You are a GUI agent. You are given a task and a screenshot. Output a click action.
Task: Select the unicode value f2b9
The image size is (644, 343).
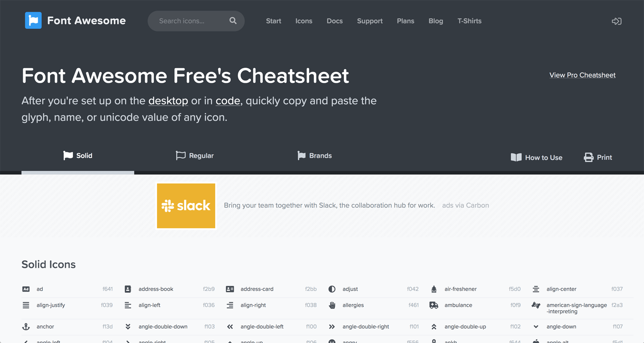click(209, 289)
